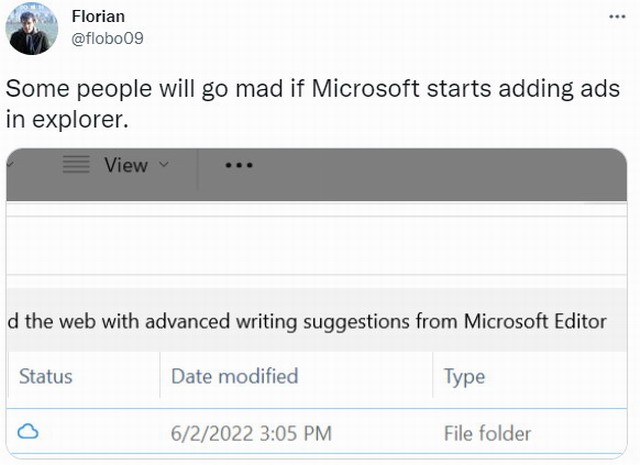Click Explorer's See more ellipsis button
This screenshot has width=640, height=465.
point(239,166)
